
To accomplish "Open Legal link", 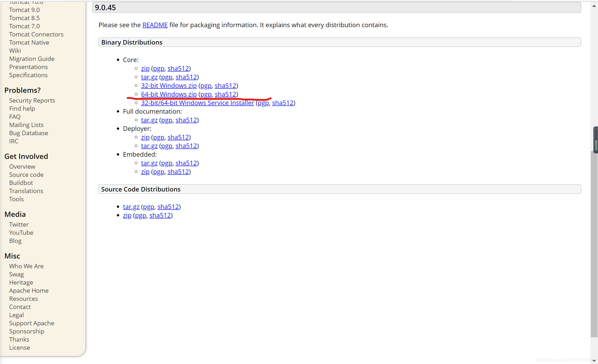I will (x=16, y=315).
